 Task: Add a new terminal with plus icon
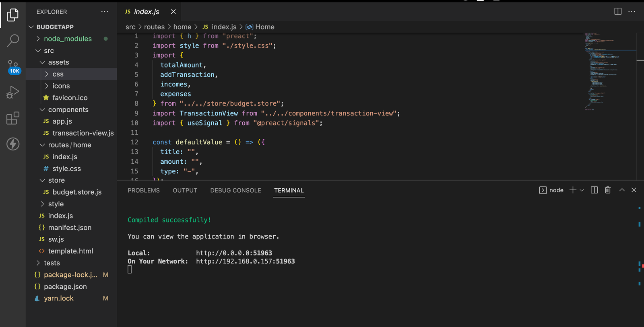573,190
